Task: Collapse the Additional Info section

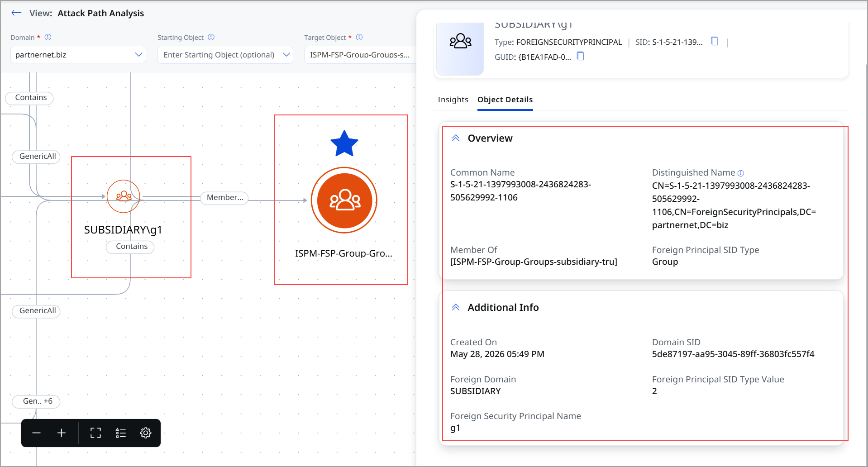Action: 456,307
